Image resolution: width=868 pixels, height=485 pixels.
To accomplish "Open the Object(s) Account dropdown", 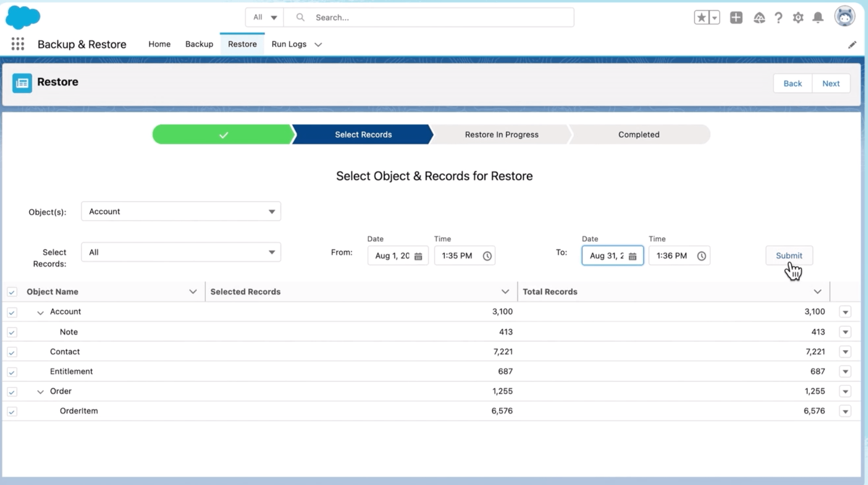I will [x=181, y=212].
